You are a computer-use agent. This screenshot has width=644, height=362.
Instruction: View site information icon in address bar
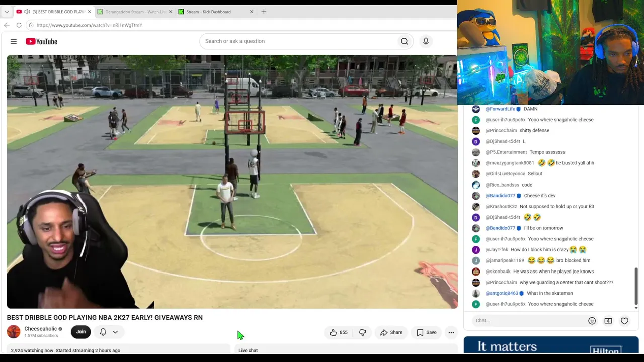tap(31, 25)
